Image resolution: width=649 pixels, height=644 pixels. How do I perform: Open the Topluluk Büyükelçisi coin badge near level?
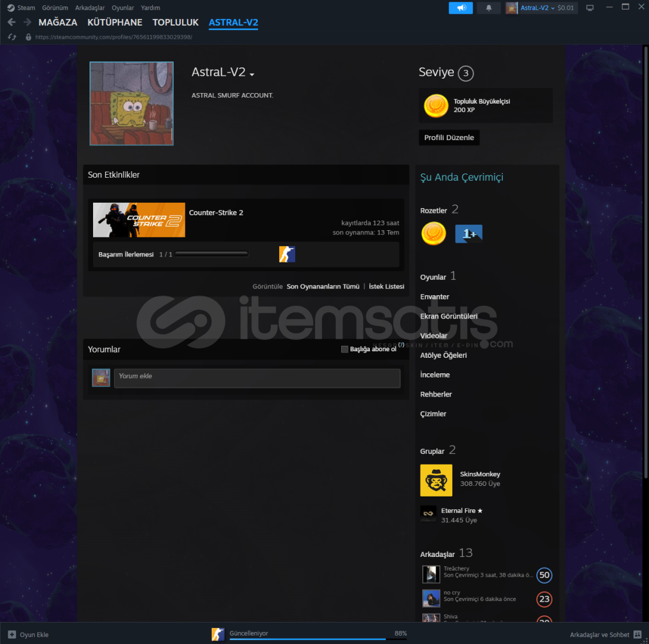click(436, 106)
